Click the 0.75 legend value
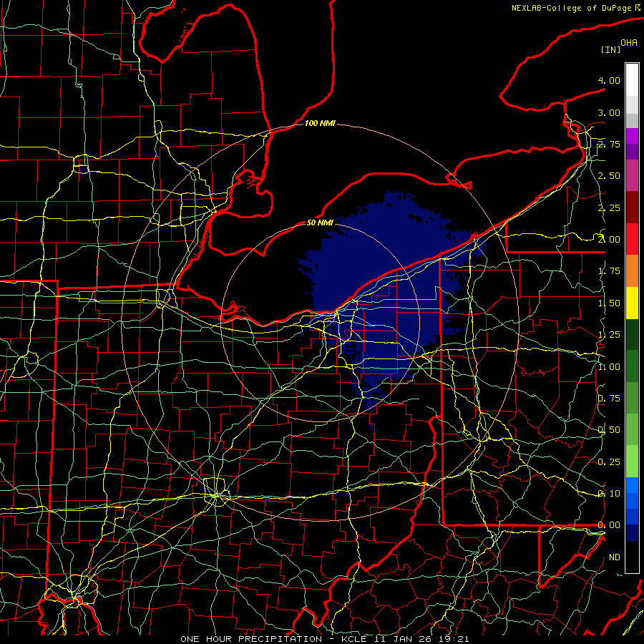The height and width of the screenshot is (644, 644). click(609, 399)
